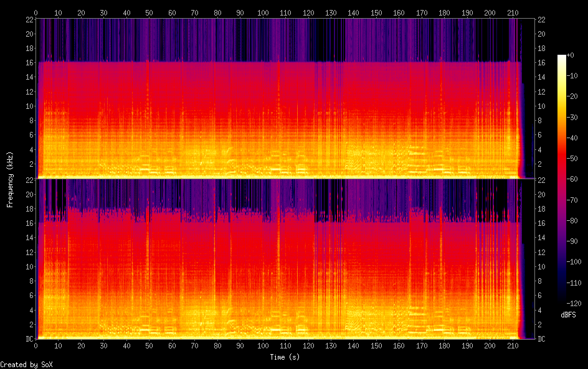Click the dBFS color scale bar
The width and height of the screenshot is (588, 369).
(x=562, y=180)
